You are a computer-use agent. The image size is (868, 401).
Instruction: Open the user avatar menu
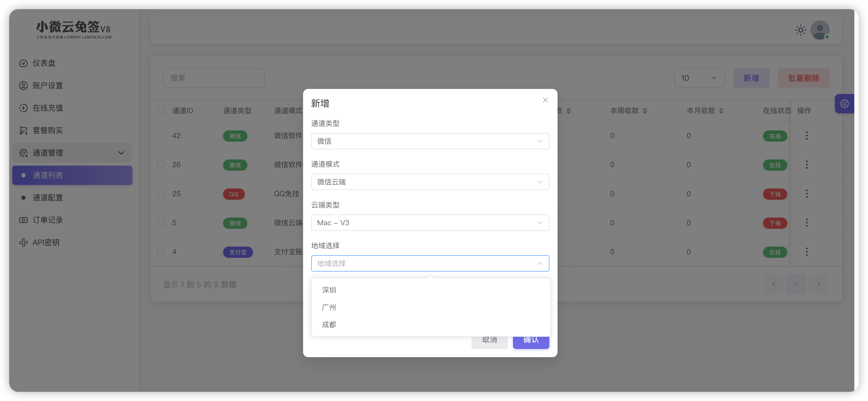tap(820, 30)
